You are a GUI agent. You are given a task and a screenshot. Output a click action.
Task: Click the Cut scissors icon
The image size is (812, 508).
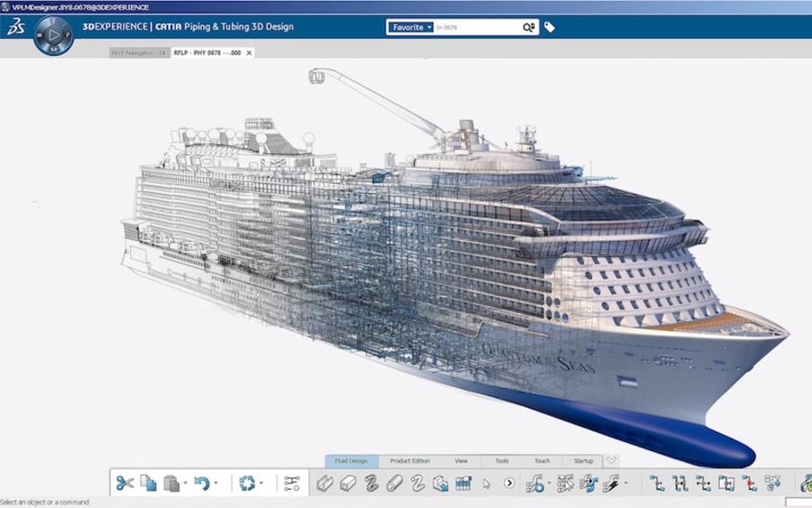coord(125,483)
